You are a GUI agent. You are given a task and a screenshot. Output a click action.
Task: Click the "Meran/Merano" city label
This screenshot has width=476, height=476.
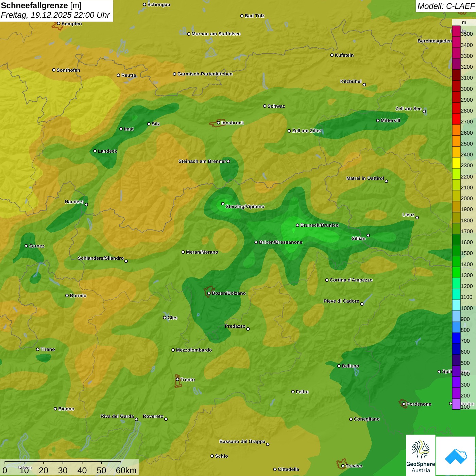click(x=202, y=252)
